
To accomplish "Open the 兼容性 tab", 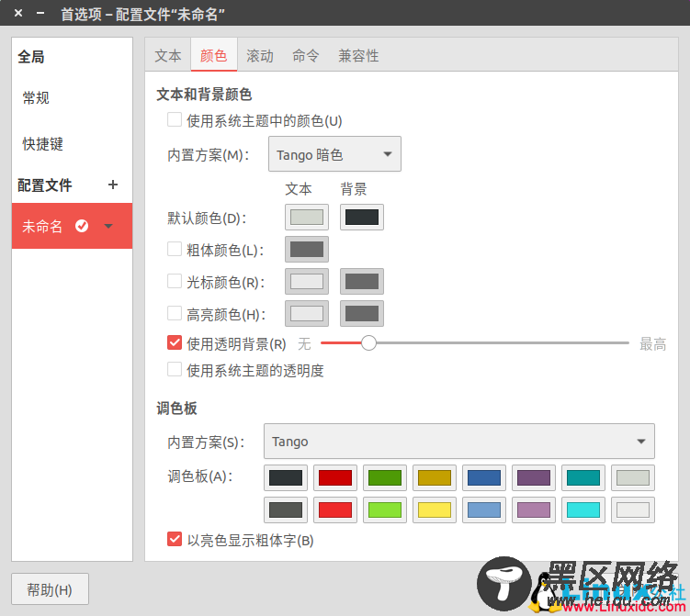I will [358, 55].
